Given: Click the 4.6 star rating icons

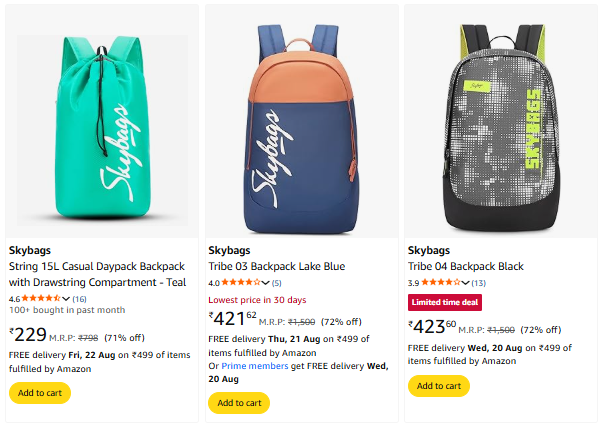Looking at the screenshot, I should [x=41, y=298].
